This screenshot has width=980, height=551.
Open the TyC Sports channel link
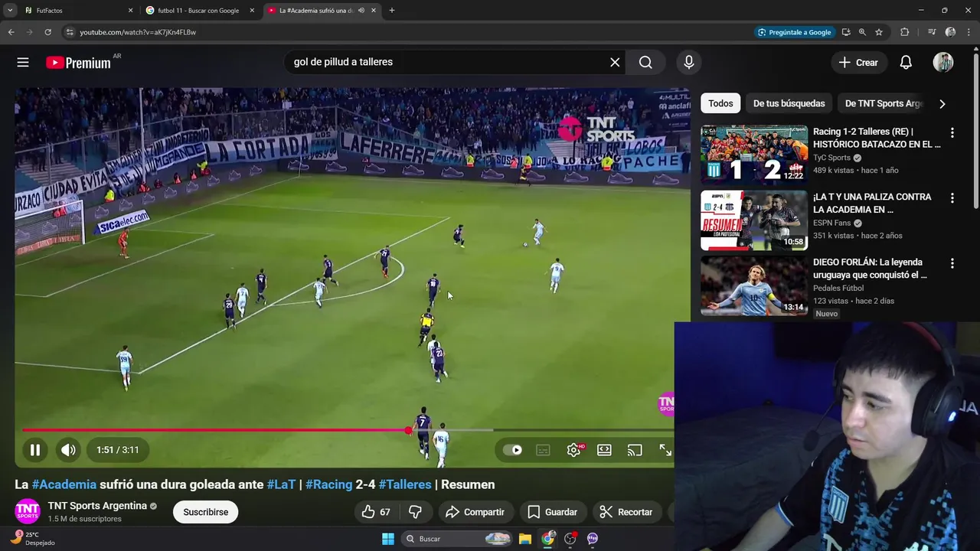click(x=832, y=158)
